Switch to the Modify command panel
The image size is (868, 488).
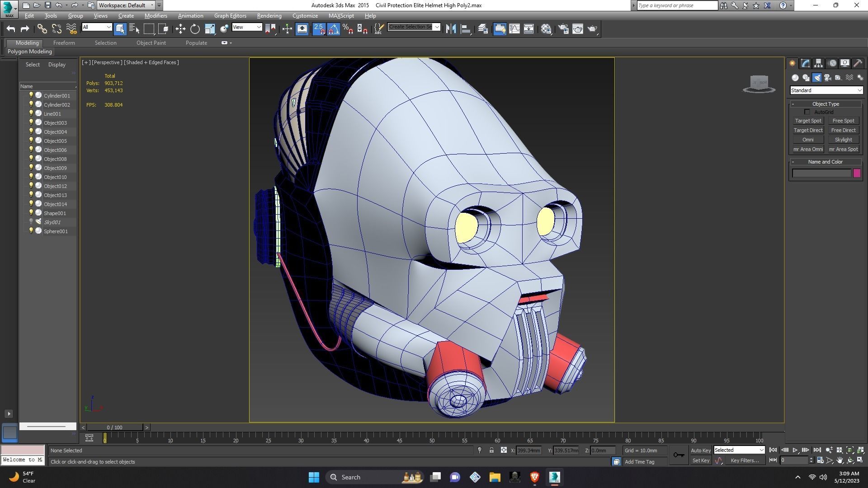click(x=805, y=63)
